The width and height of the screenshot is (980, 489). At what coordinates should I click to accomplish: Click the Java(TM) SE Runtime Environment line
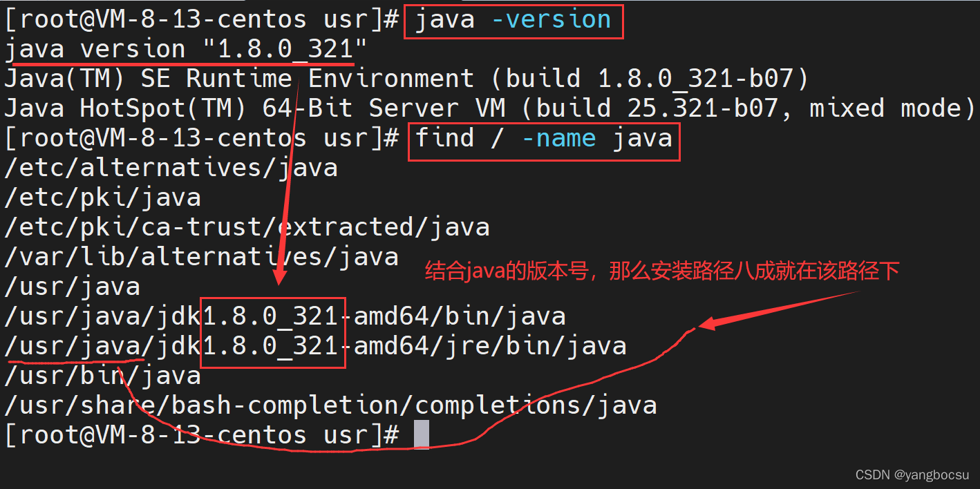406,79
